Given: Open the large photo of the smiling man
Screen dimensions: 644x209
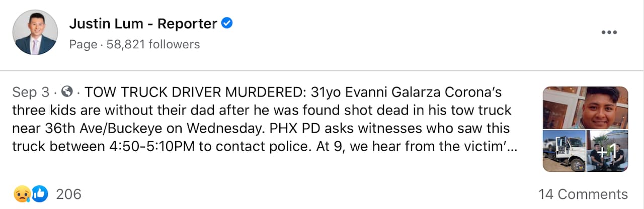Looking at the screenshot, I should coord(585,108).
